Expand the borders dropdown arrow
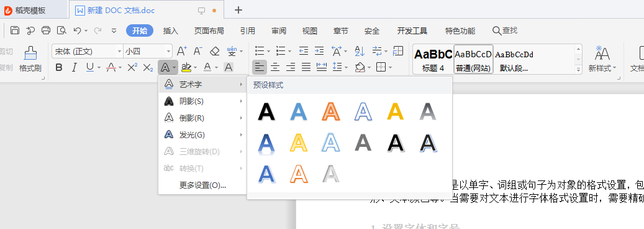This screenshot has width=644, height=229. click(x=390, y=68)
